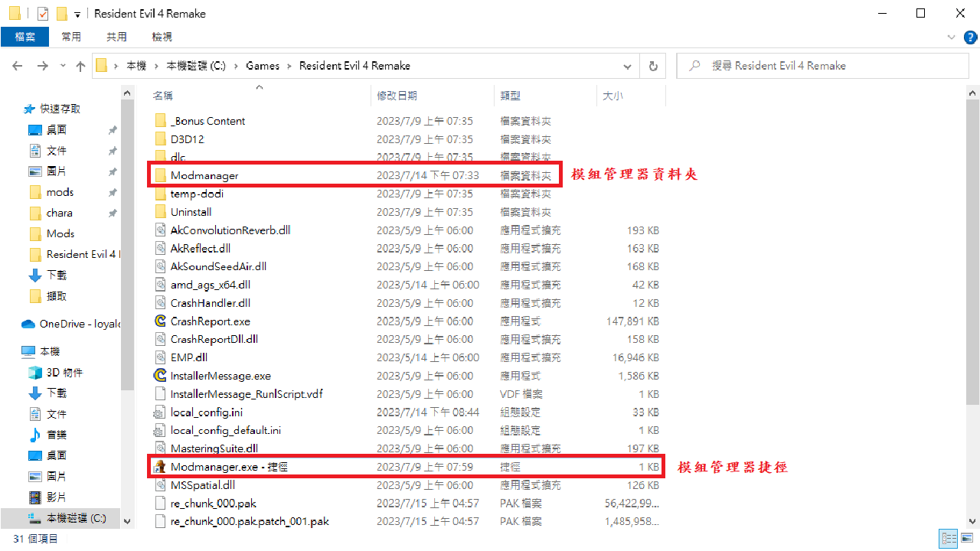Click the back navigation arrow

(18, 66)
